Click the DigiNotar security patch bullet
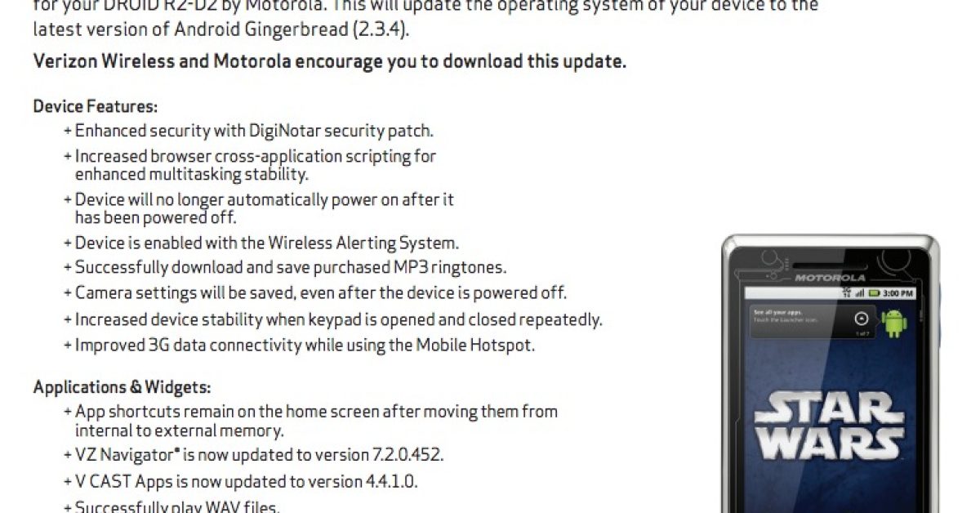Viewport: 980px width, 513px height. 248,131
